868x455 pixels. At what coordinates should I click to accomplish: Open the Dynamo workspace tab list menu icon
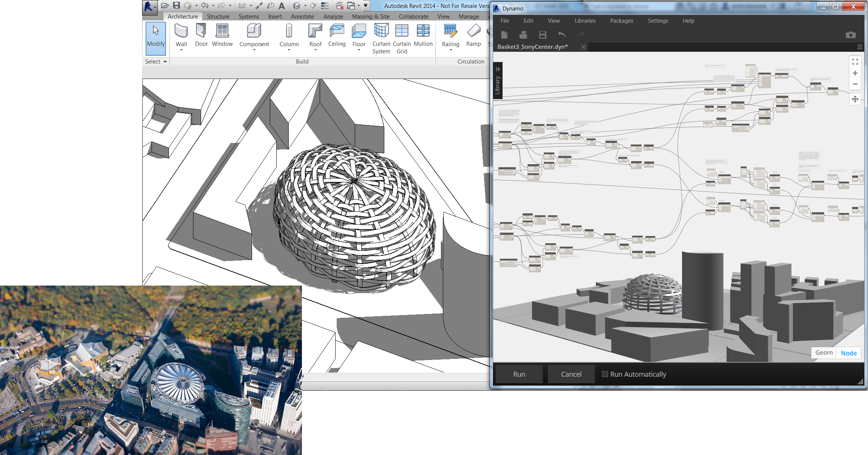tap(860, 47)
